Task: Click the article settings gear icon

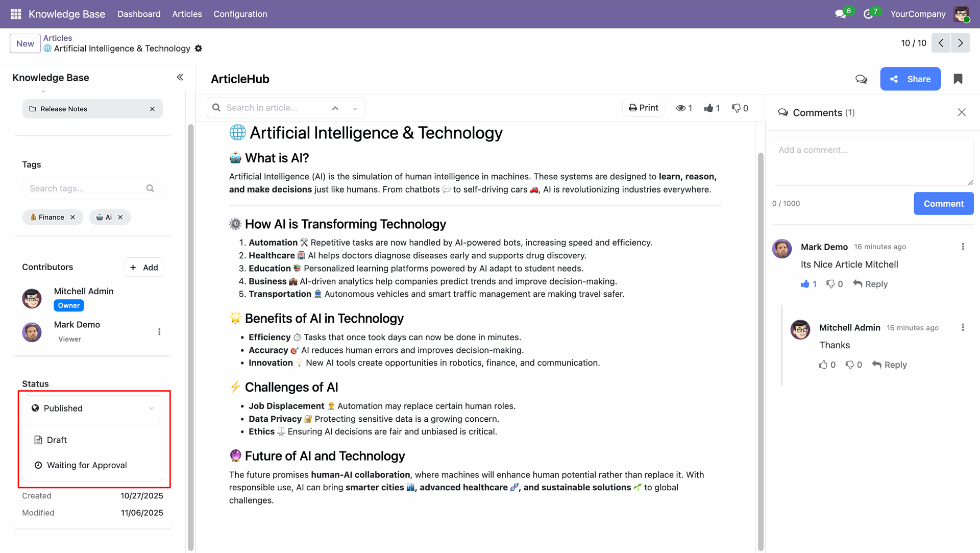Action: coord(199,49)
